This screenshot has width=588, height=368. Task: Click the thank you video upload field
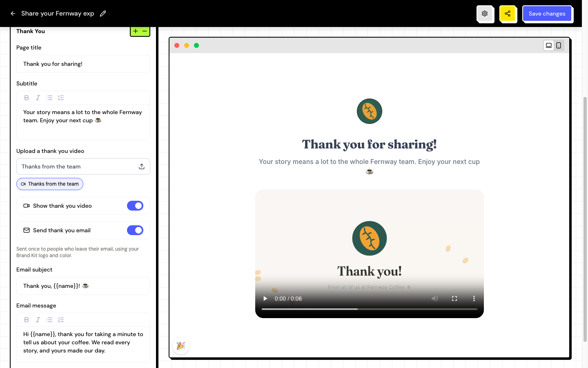coord(83,166)
